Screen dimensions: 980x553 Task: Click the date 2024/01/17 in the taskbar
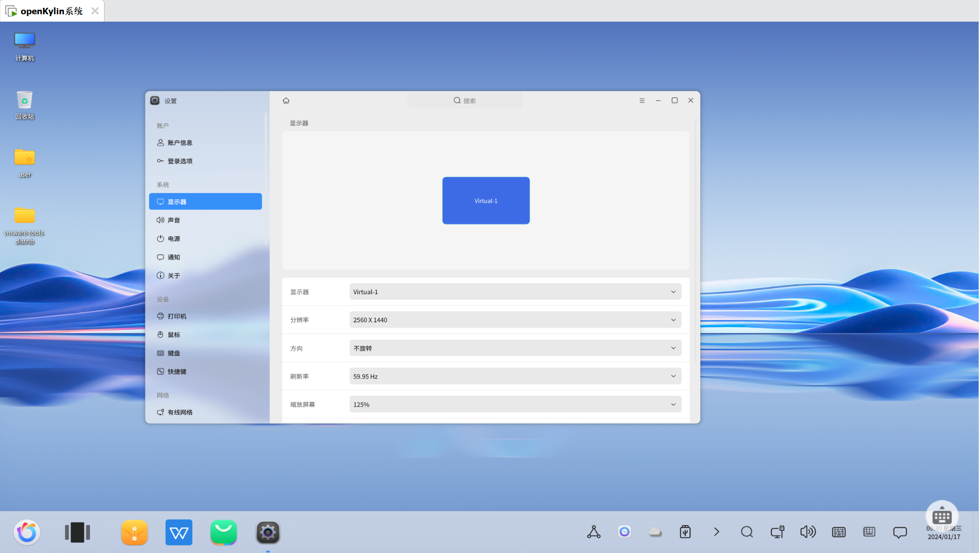[944, 537]
